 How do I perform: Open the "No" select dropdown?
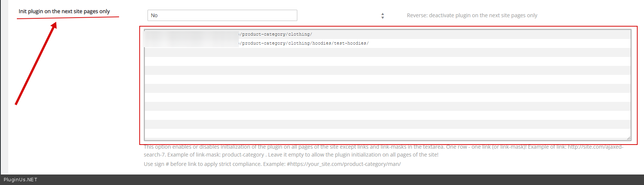pyautogui.click(x=222, y=15)
